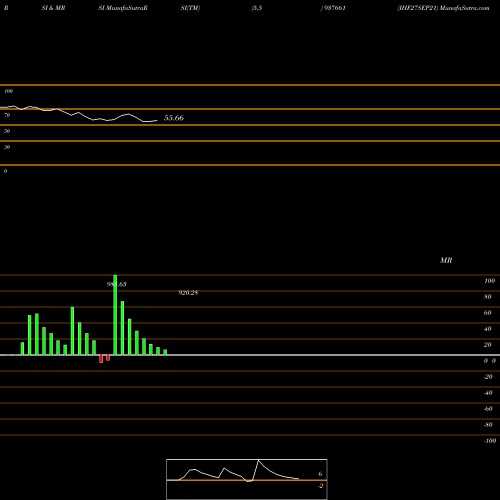The image size is (500, 500).
Task: Click the mini overview chart thumbnail
Action: pos(247,479)
